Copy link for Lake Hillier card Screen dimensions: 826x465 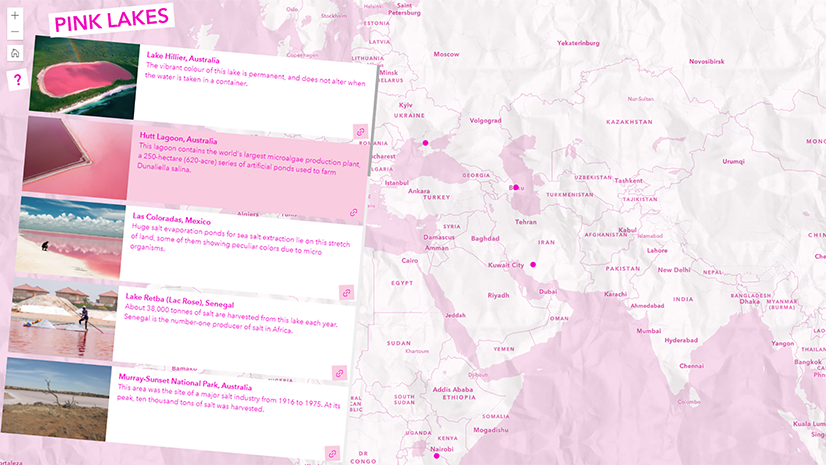click(x=360, y=132)
